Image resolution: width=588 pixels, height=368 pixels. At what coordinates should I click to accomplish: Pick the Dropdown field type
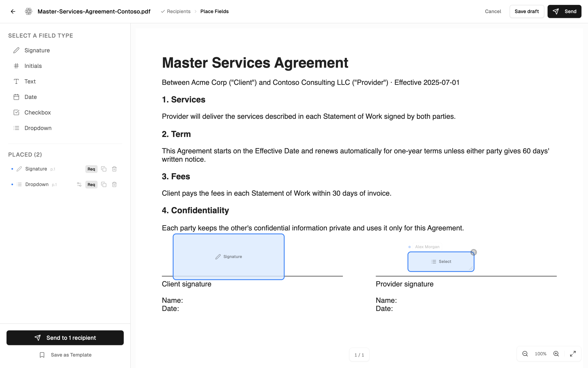coord(65,128)
